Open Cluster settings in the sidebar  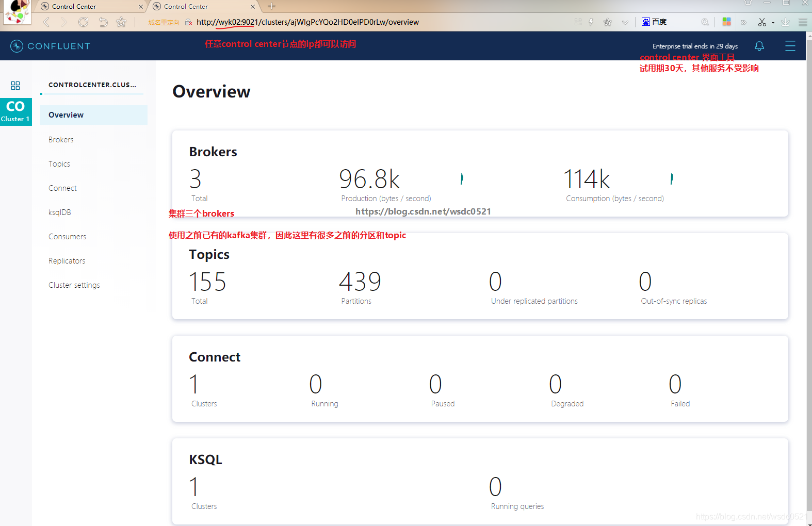pyautogui.click(x=74, y=285)
